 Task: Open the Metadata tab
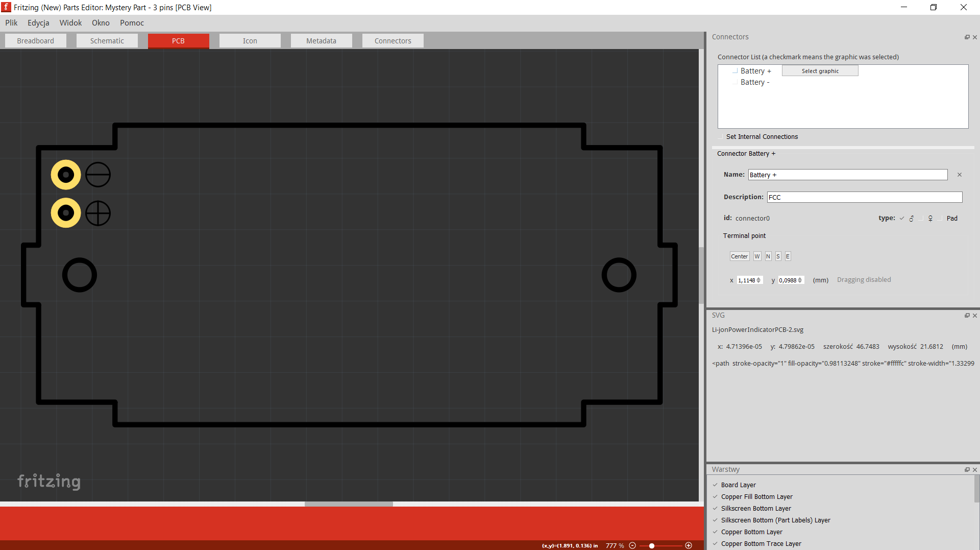tap(321, 41)
